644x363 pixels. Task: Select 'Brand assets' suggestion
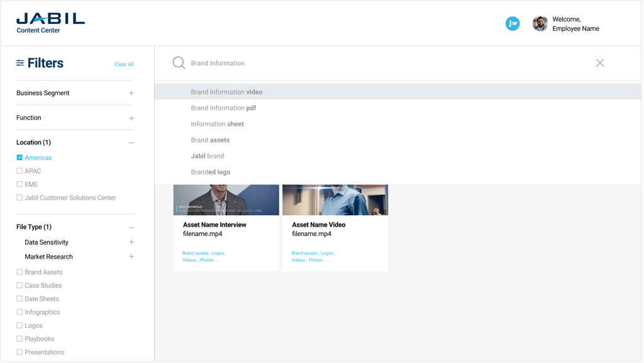tap(397, 140)
